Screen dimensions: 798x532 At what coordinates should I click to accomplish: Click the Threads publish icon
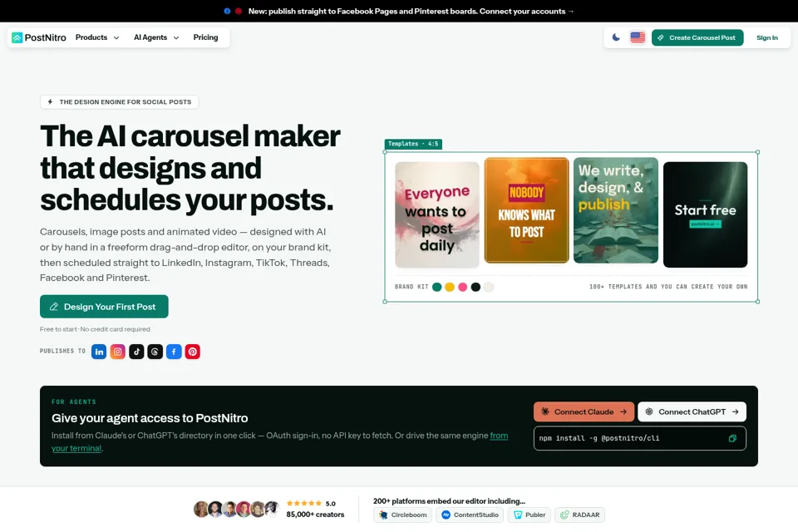(x=155, y=352)
